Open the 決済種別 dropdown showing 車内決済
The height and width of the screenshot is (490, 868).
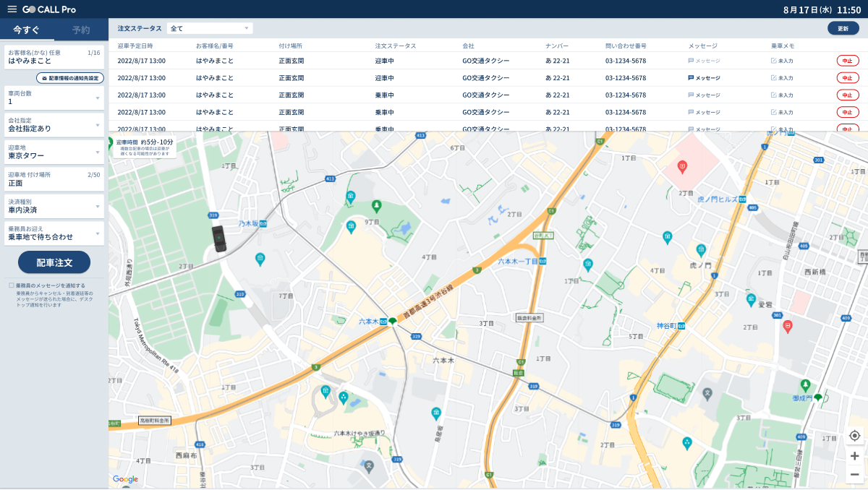(x=54, y=206)
